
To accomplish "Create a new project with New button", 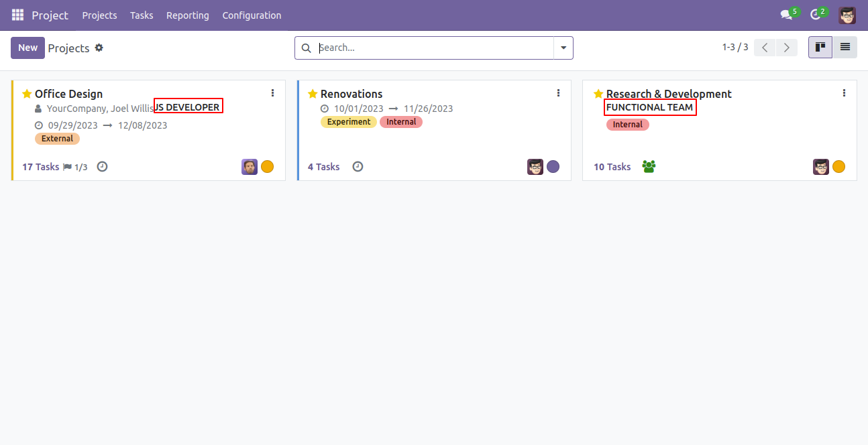I will point(28,48).
